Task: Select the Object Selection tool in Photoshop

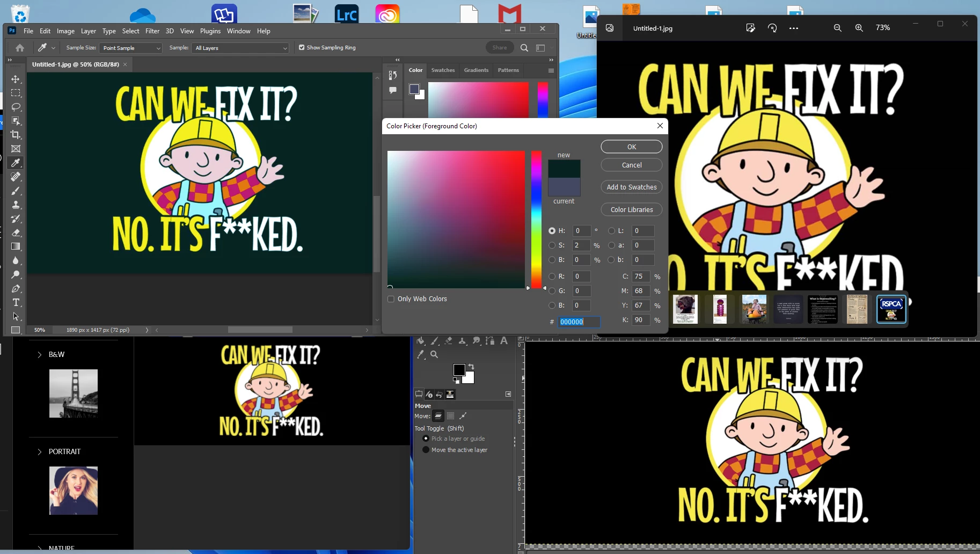Action: point(16,121)
